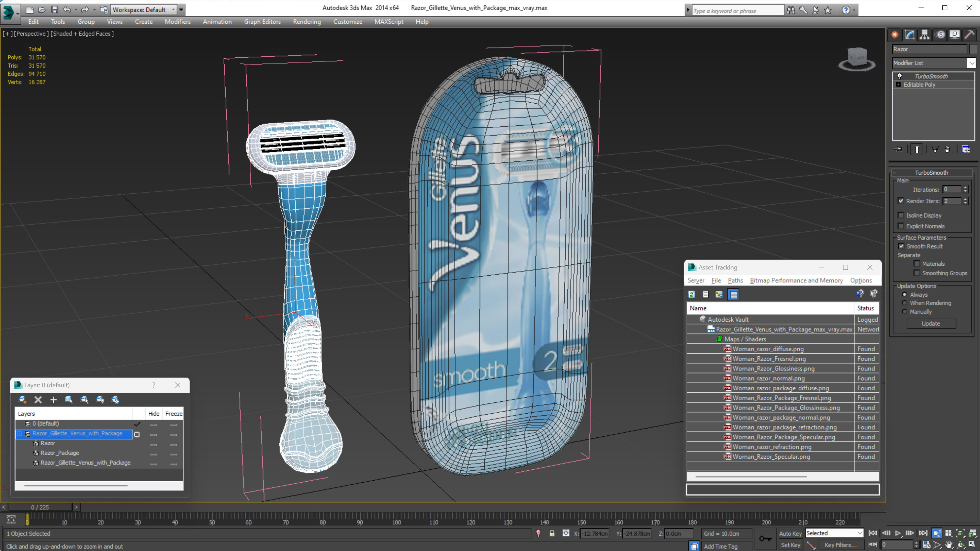980x551 pixels.
Task: Click the Razor object color swatch
Action: point(973,49)
